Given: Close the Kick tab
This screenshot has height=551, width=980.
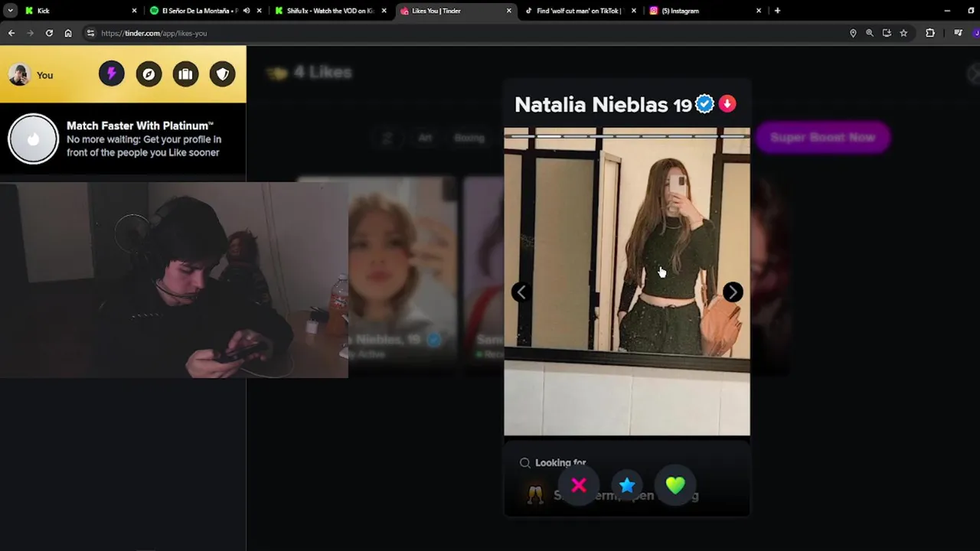Looking at the screenshot, I should coord(134,11).
